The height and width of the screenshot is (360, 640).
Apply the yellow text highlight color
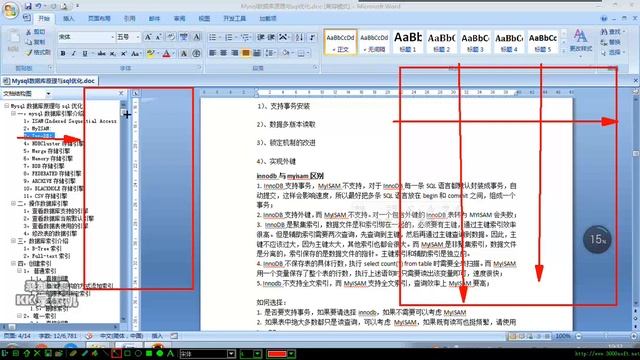pyautogui.click(x=150, y=53)
